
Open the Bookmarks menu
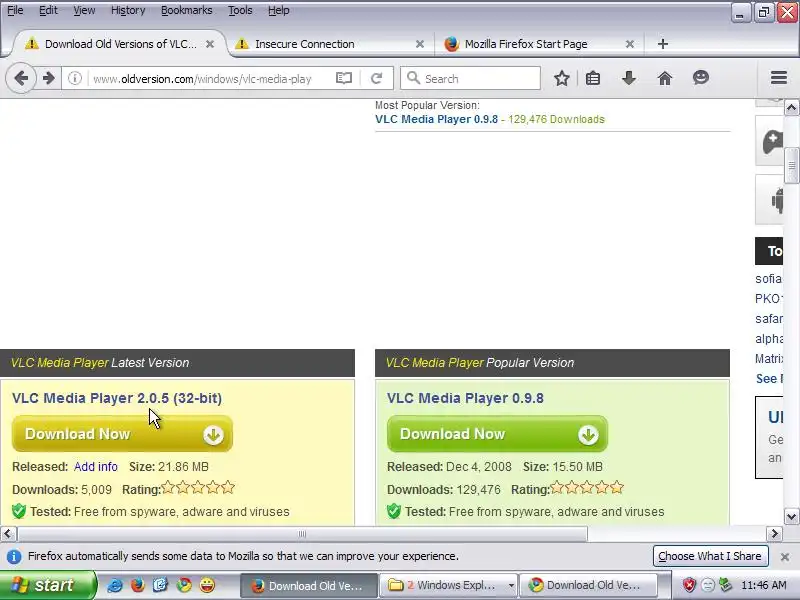click(x=187, y=10)
